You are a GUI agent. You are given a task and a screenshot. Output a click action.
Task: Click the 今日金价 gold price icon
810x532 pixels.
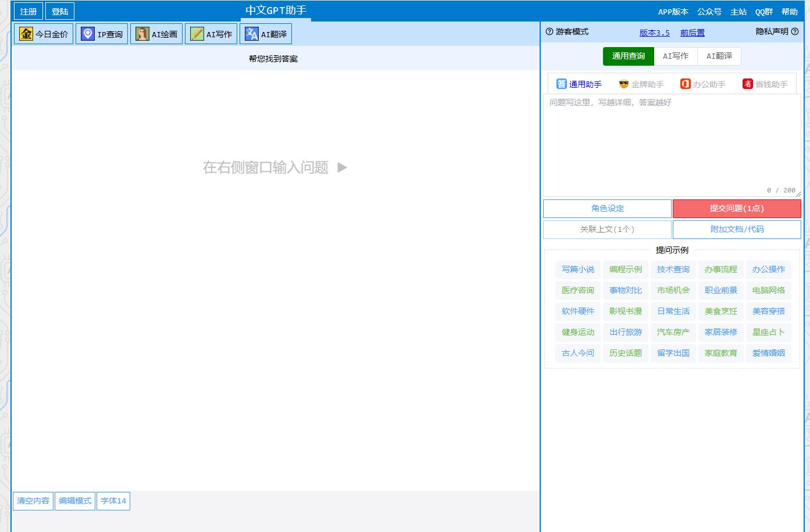(26, 34)
